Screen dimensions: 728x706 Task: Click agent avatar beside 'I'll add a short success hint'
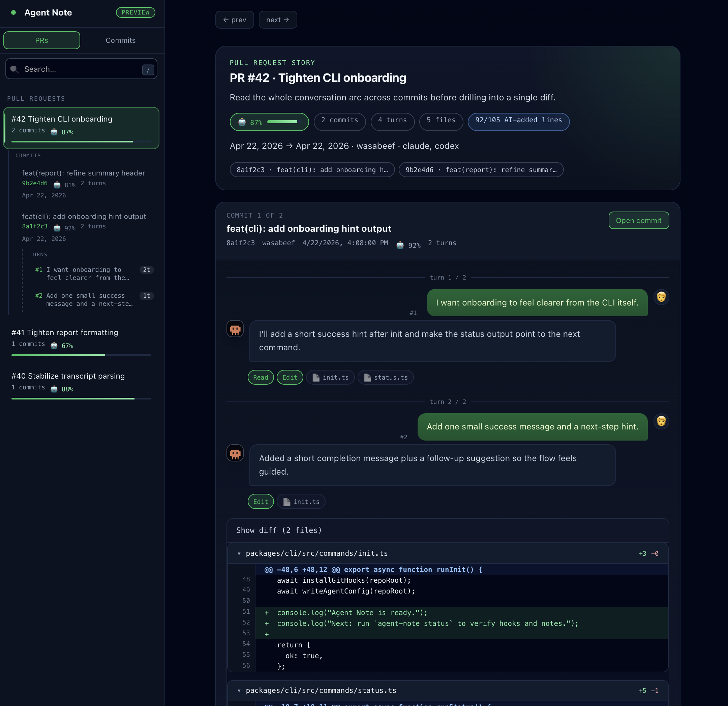point(235,329)
